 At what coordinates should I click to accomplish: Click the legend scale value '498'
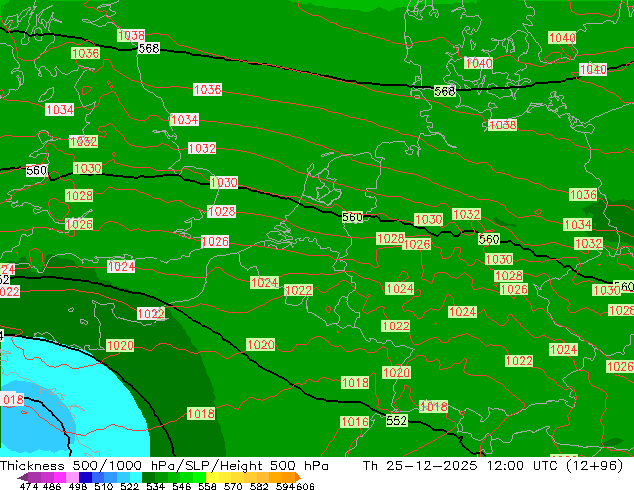point(78,486)
